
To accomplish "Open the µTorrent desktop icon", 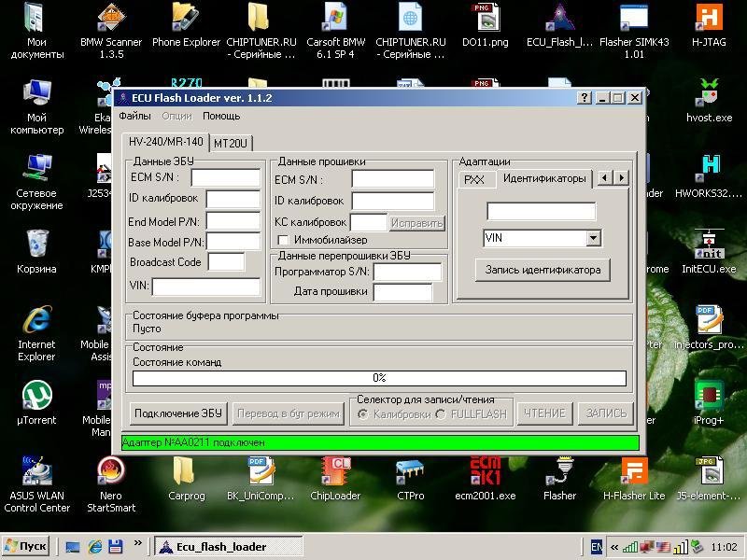I will tap(36, 394).
